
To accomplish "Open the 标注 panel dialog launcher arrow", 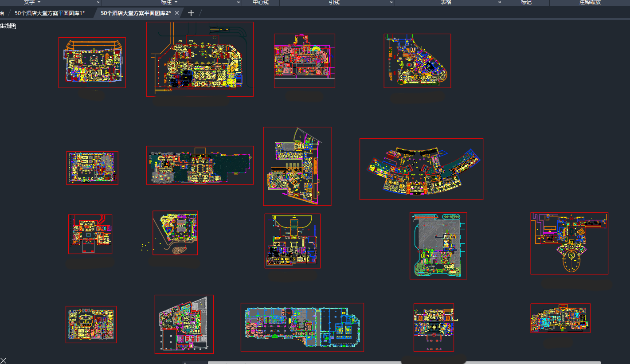I will (x=239, y=2).
